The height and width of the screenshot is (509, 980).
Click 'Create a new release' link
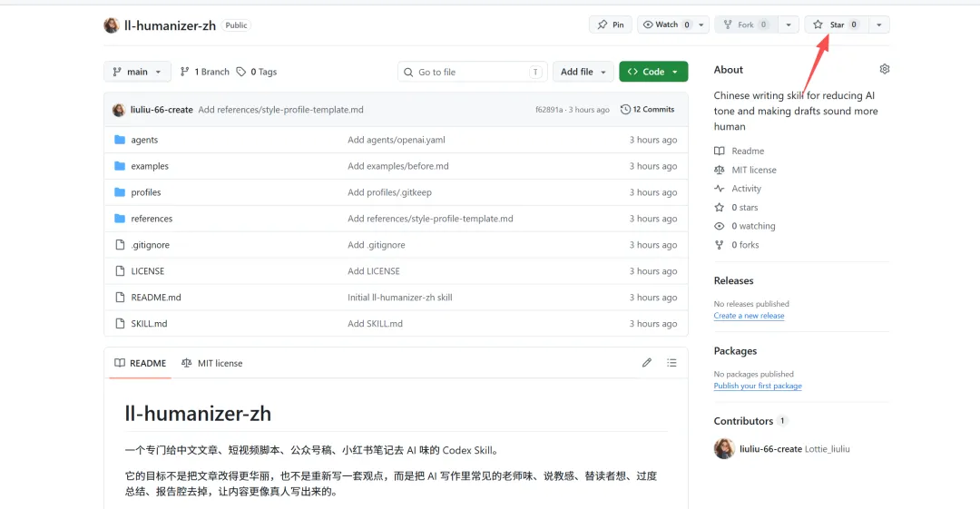[749, 316]
